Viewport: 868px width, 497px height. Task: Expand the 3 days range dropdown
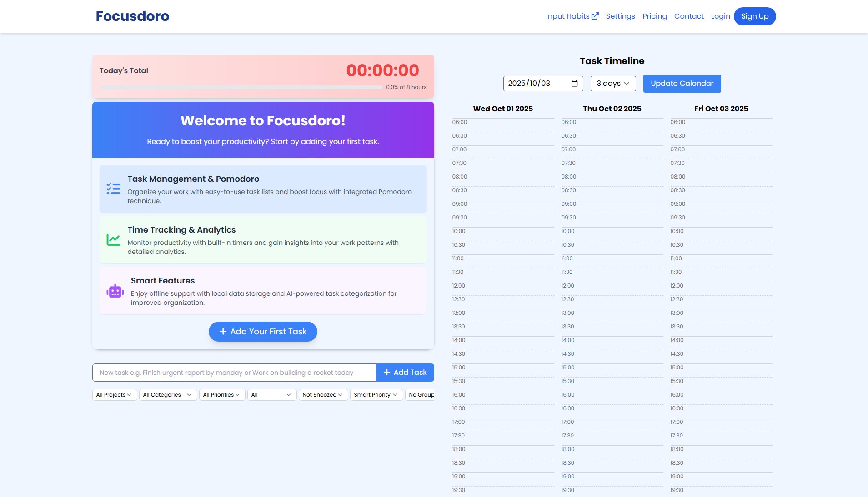[x=612, y=84]
